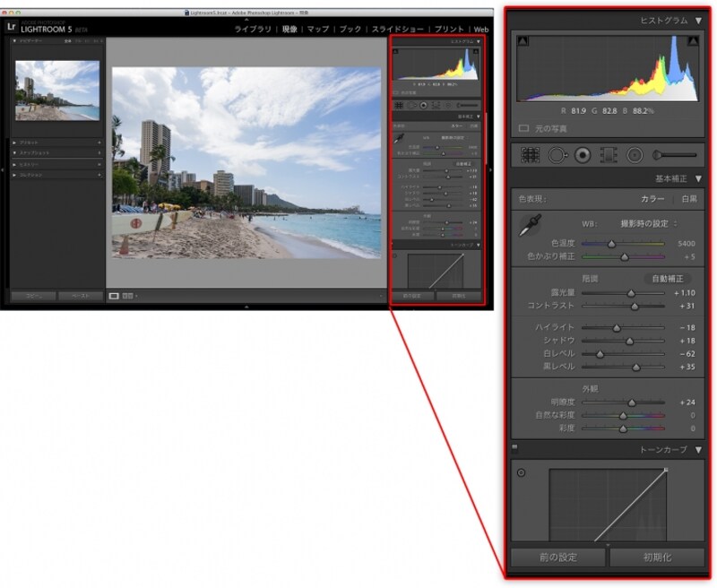
Task: Click the navigator beach thumbnail preview
Action: tap(57, 90)
